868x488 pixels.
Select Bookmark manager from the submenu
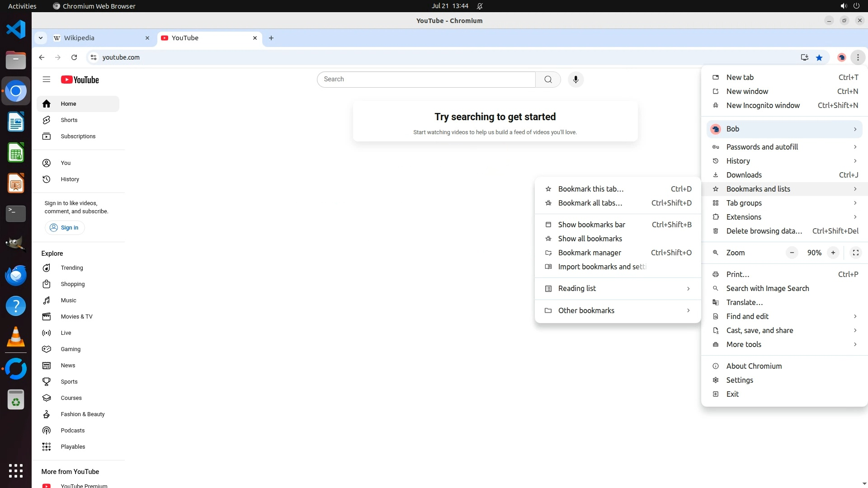pos(590,253)
